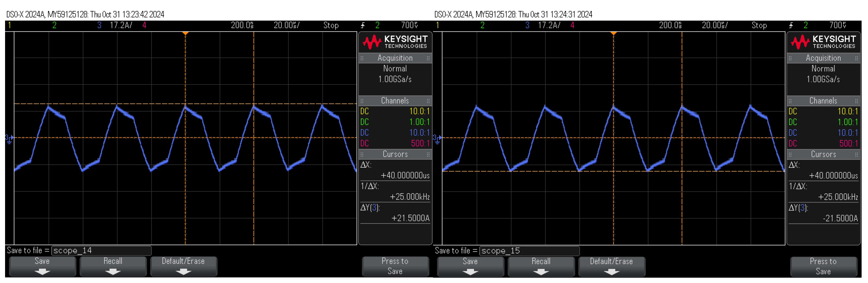Click +40.000000us delta X value in right scope
This screenshot has height=283, width=868.
coord(834,176)
